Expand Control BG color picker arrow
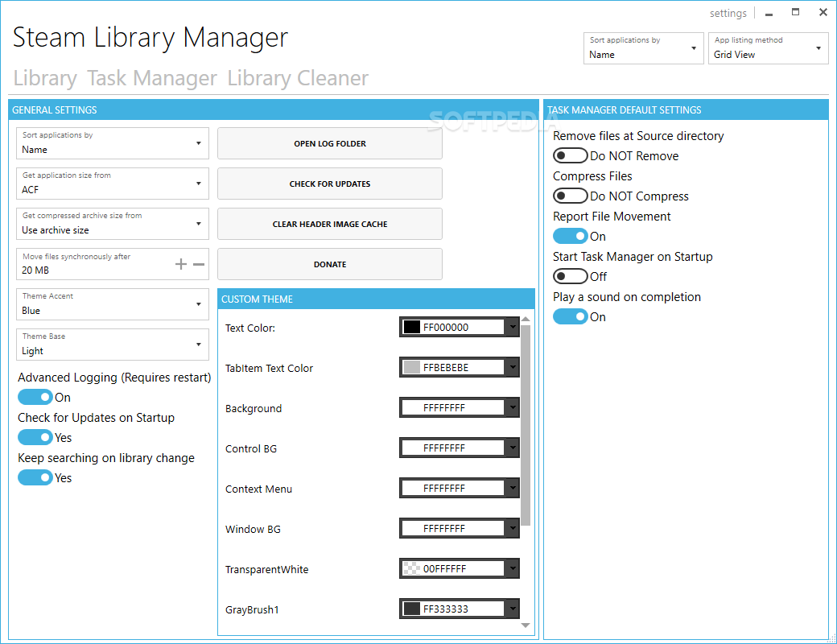 (x=513, y=448)
